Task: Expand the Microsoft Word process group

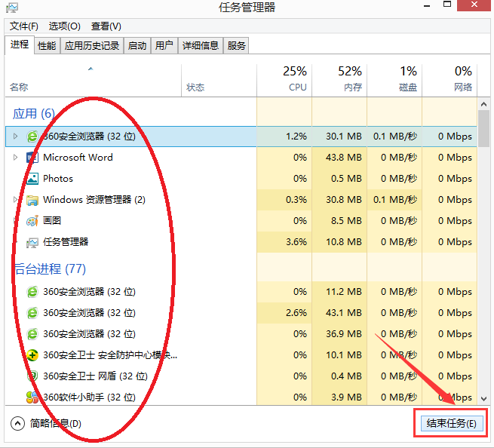Action: click(x=15, y=157)
